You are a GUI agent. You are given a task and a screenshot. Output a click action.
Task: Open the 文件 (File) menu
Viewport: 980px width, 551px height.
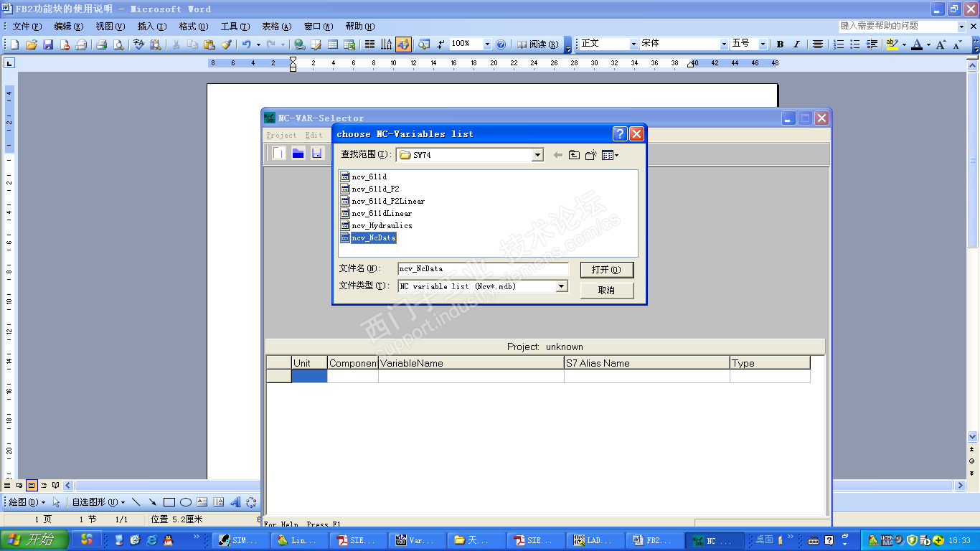click(27, 27)
